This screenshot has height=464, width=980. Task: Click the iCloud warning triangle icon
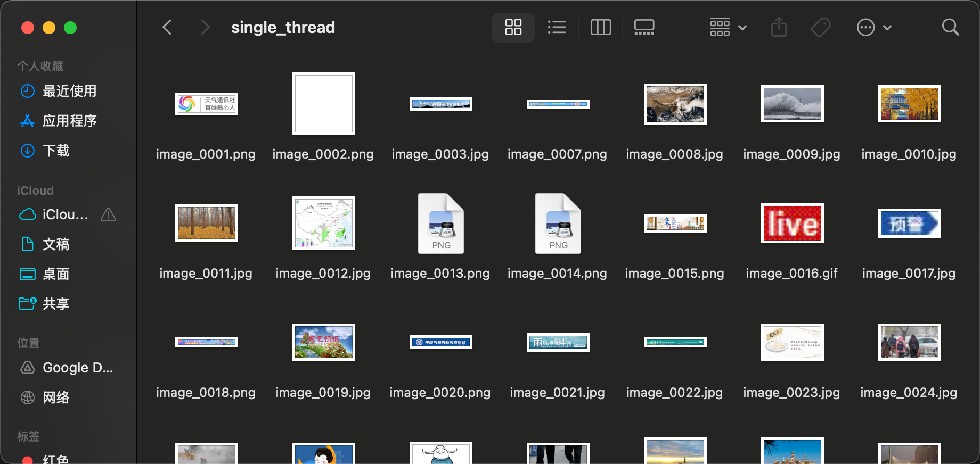pos(108,214)
